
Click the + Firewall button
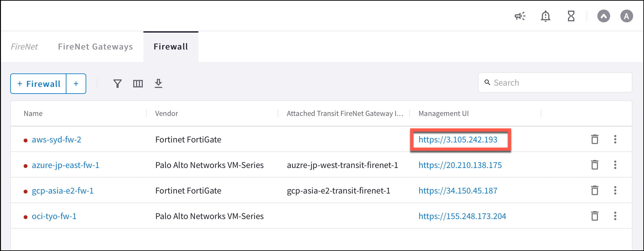pyautogui.click(x=38, y=83)
